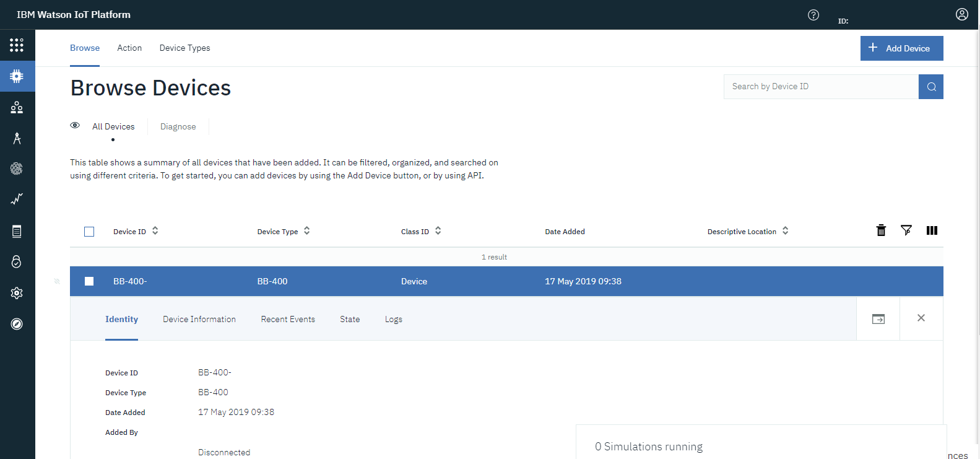Click the Disconnected status text

[x=224, y=452]
